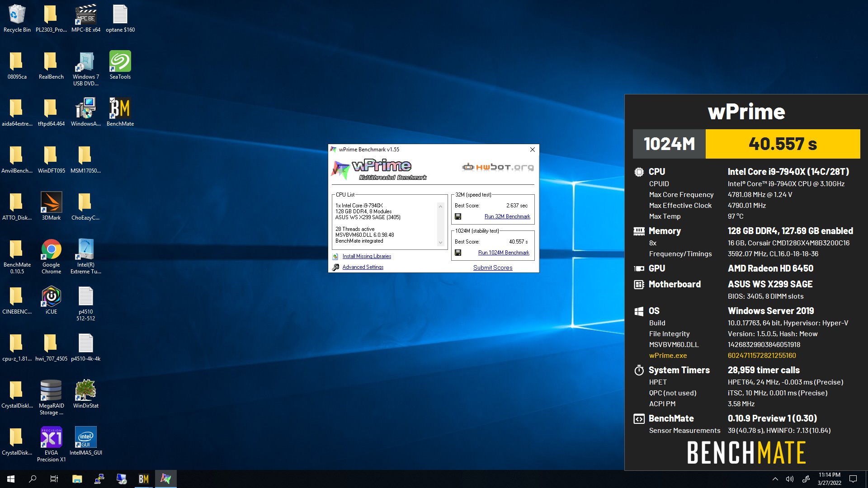
Task: Click the BenchMate taskbar button
Action: [144, 479]
